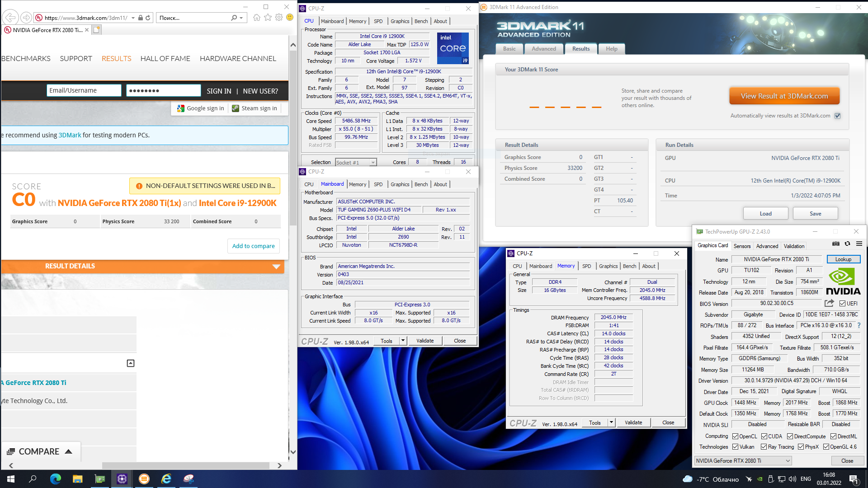The width and height of the screenshot is (868, 488).
Task: Open the GPU-Z hamburger menu icon
Action: [x=859, y=244]
